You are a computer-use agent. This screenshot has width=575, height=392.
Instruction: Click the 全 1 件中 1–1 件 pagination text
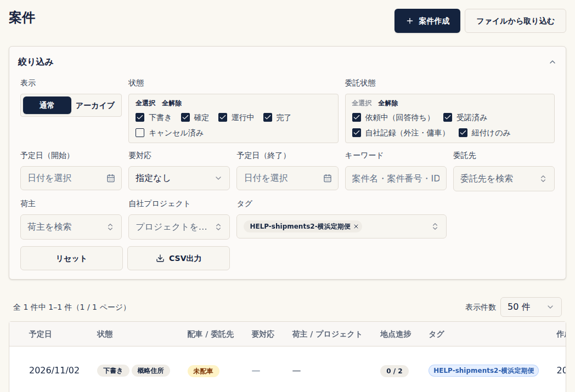[x=70, y=307]
